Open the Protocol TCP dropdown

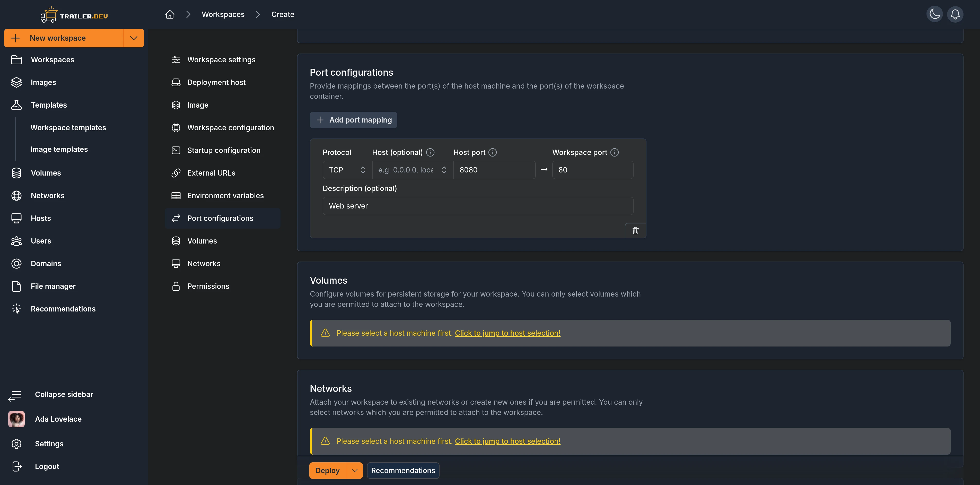(347, 170)
